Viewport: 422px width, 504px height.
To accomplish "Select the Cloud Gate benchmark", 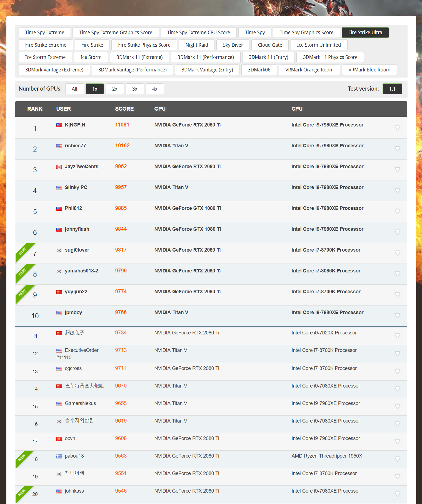I will coord(270,45).
